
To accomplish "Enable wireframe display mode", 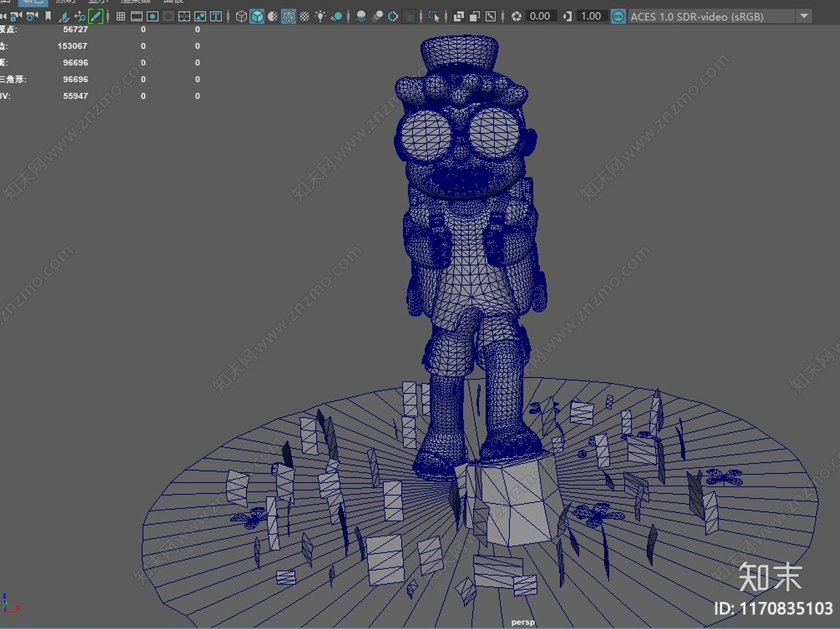I will (241, 16).
